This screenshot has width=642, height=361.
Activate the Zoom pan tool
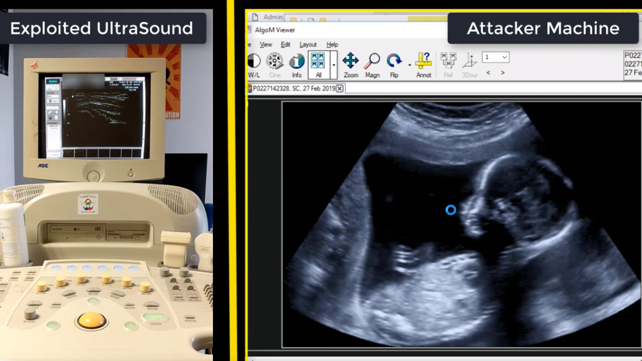tap(350, 65)
